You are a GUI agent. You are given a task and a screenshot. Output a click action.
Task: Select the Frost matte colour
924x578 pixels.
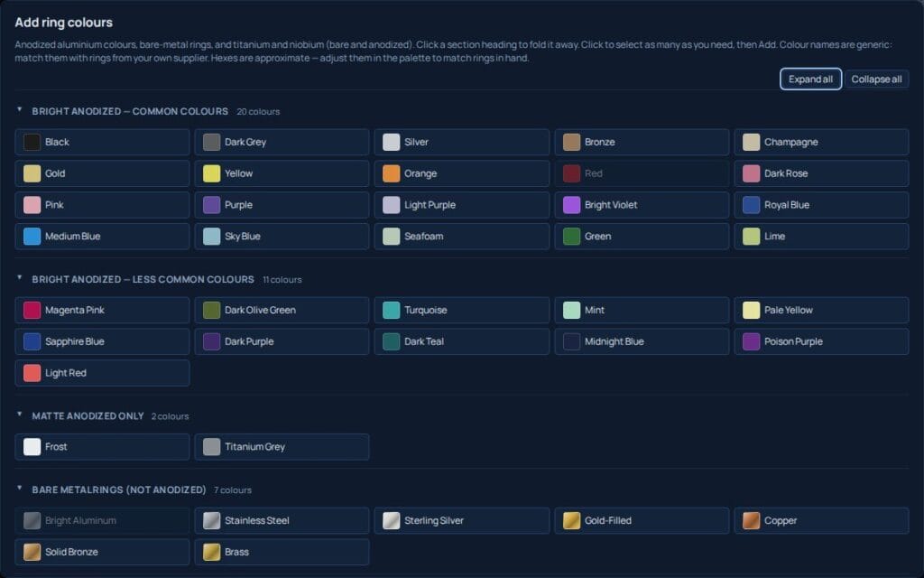tap(103, 447)
